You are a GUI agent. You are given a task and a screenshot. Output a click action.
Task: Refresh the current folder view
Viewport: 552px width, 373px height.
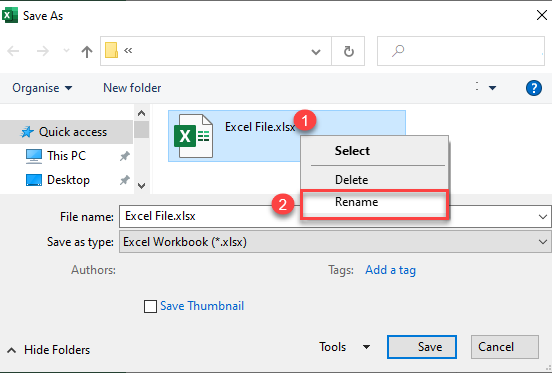[349, 51]
